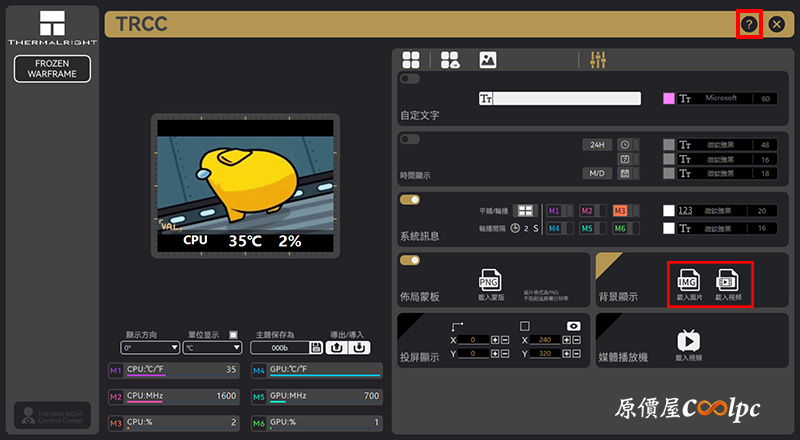Open the 123 number font selector, size 20
The image size is (800, 440).
727,211
